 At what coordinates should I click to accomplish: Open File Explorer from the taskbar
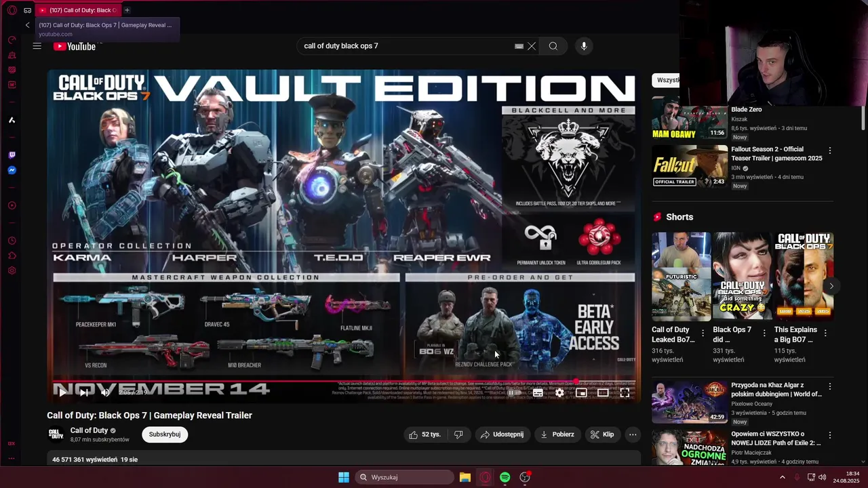(465, 477)
